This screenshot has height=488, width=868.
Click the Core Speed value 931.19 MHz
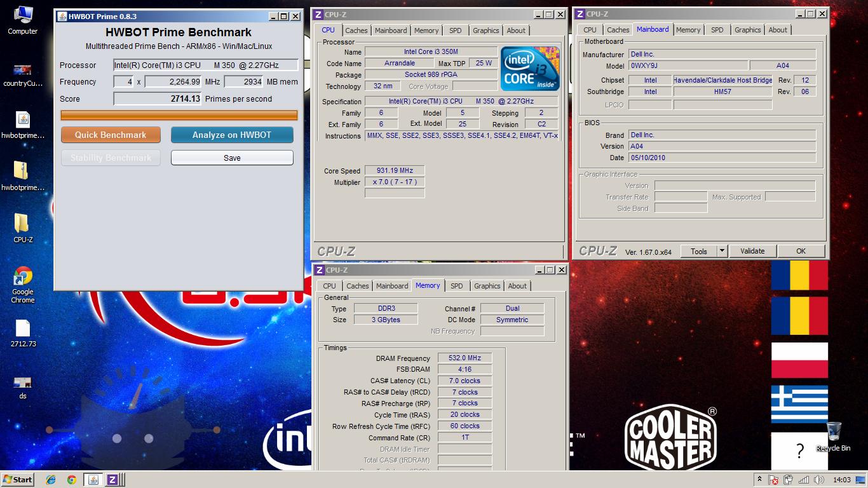pos(395,170)
